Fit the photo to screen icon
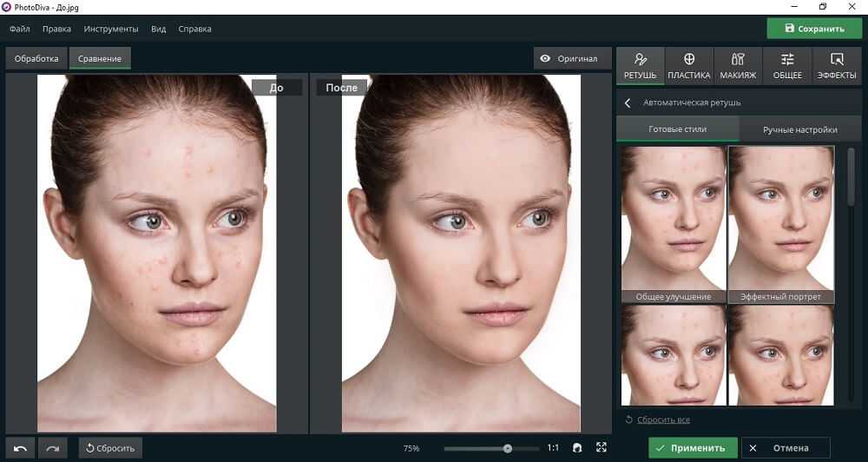This screenshot has height=462, width=868. pyautogui.click(x=602, y=448)
